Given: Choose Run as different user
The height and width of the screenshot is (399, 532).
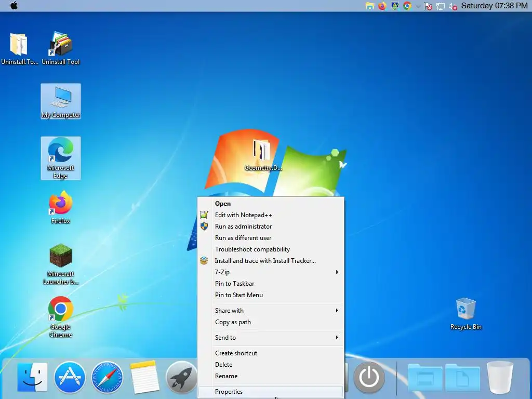Looking at the screenshot, I should (271, 238).
